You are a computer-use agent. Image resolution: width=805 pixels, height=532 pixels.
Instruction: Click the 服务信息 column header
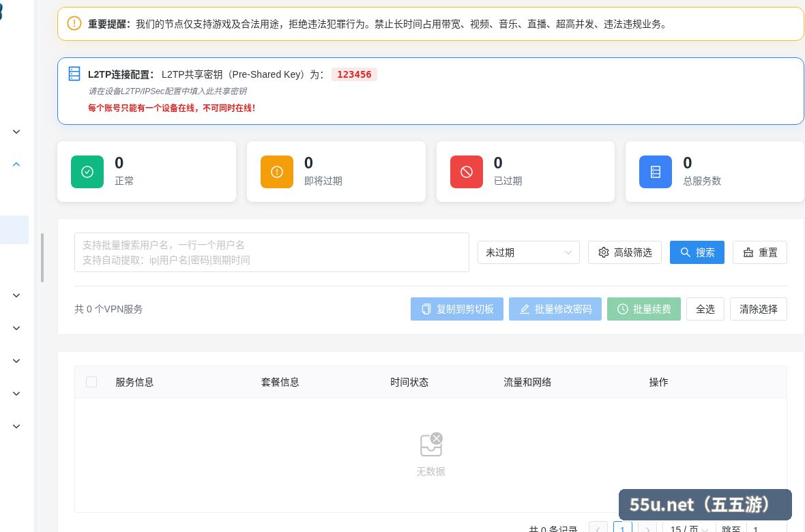134,382
